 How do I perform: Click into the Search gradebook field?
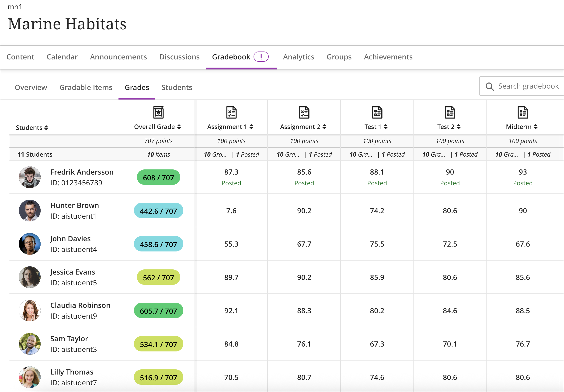tap(528, 86)
